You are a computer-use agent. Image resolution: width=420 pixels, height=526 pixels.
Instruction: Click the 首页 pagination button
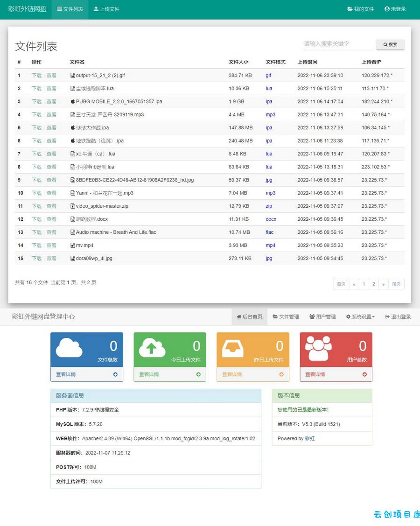341,284
